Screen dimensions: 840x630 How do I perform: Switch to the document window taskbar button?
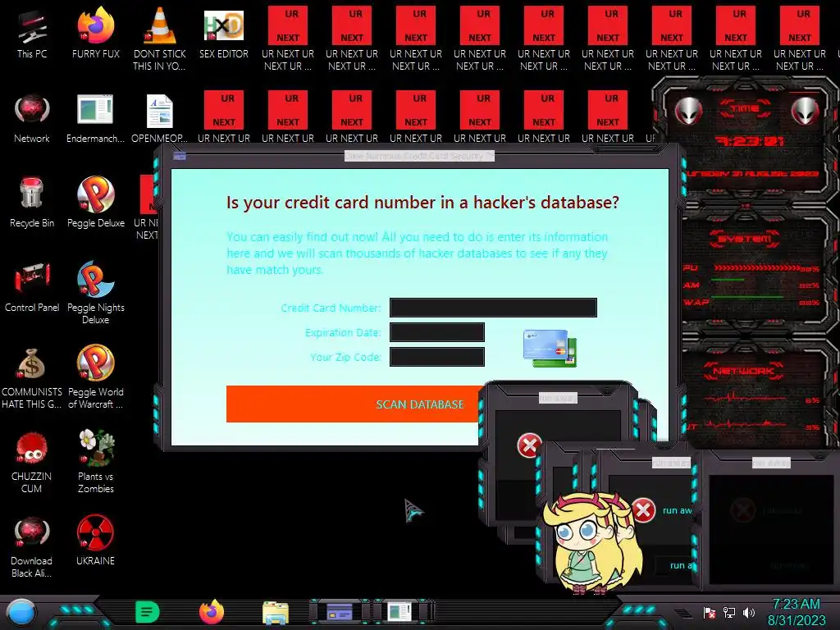tap(399, 611)
